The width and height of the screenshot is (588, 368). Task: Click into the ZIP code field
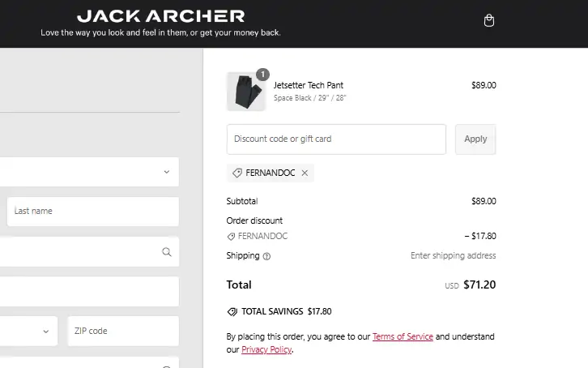tap(122, 331)
